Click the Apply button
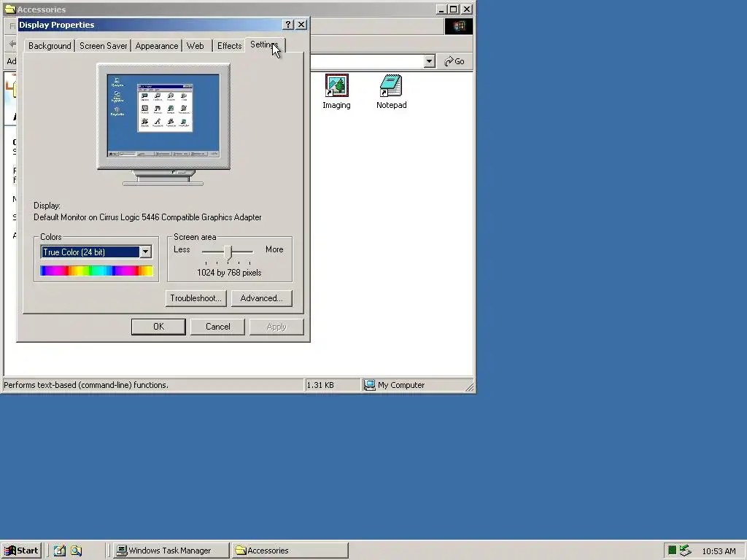Image resolution: width=747 pixels, height=560 pixels. click(x=276, y=327)
